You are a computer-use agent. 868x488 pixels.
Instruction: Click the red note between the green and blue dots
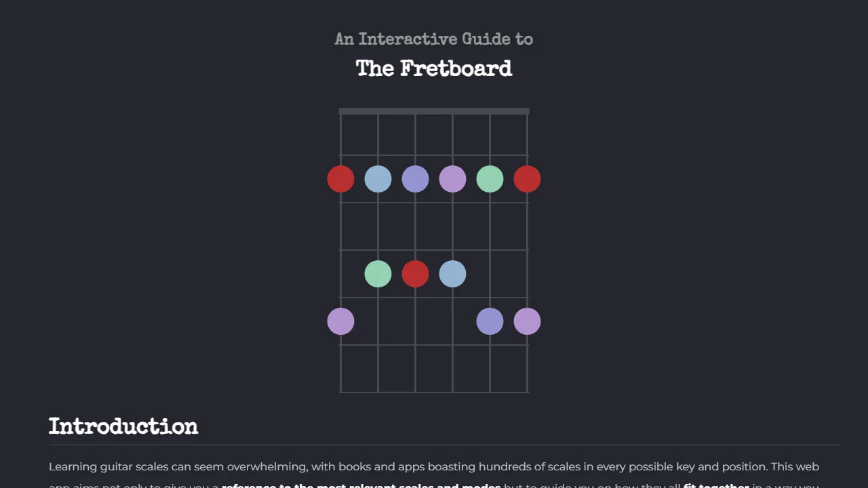click(x=415, y=274)
